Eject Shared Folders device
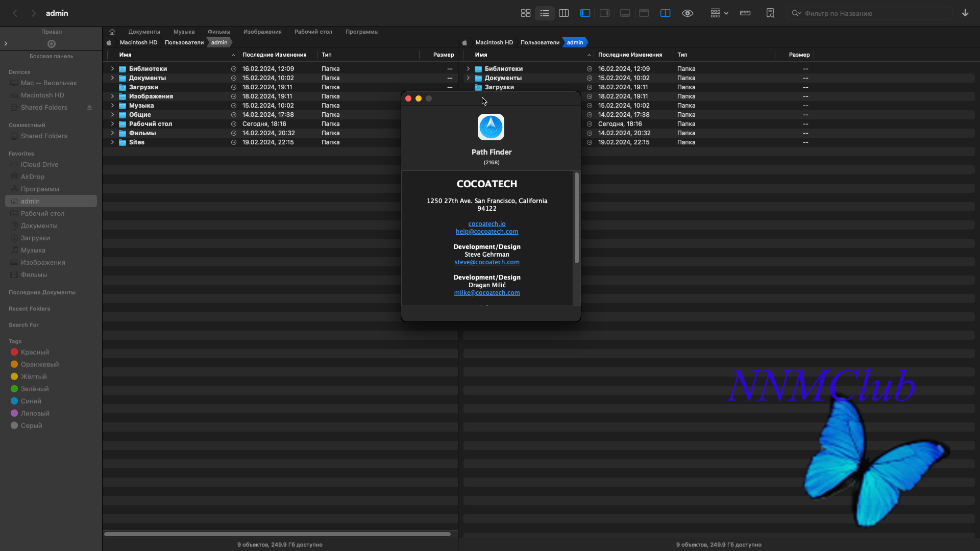This screenshot has height=551, width=980. [89, 108]
